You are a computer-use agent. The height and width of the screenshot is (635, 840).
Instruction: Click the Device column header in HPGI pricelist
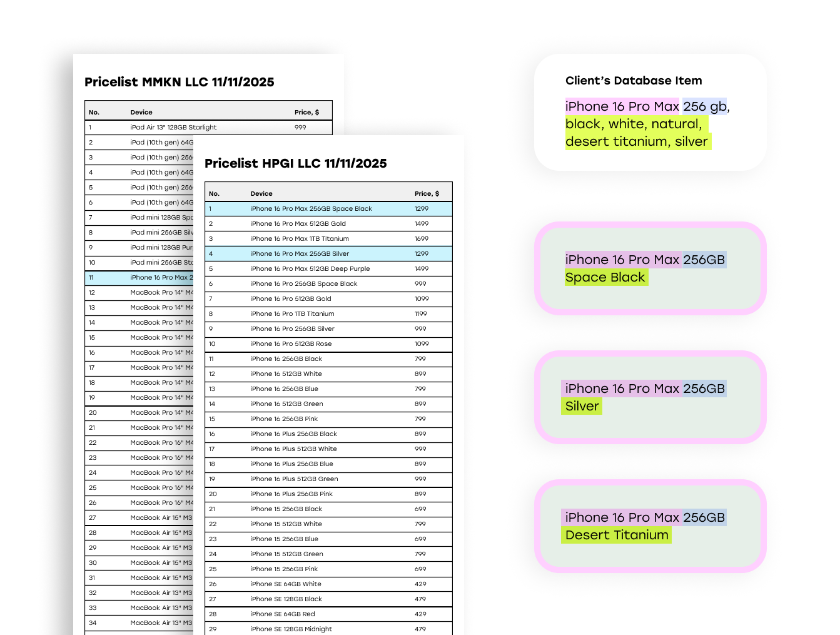[x=261, y=194]
